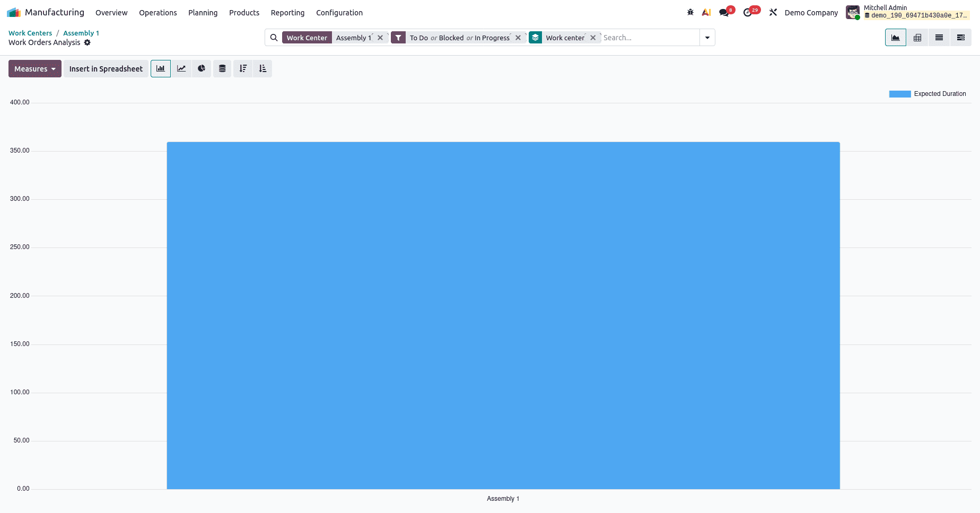Follow the Work Centers breadcrumb link
This screenshot has height=513, width=980.
pos(30,33)
